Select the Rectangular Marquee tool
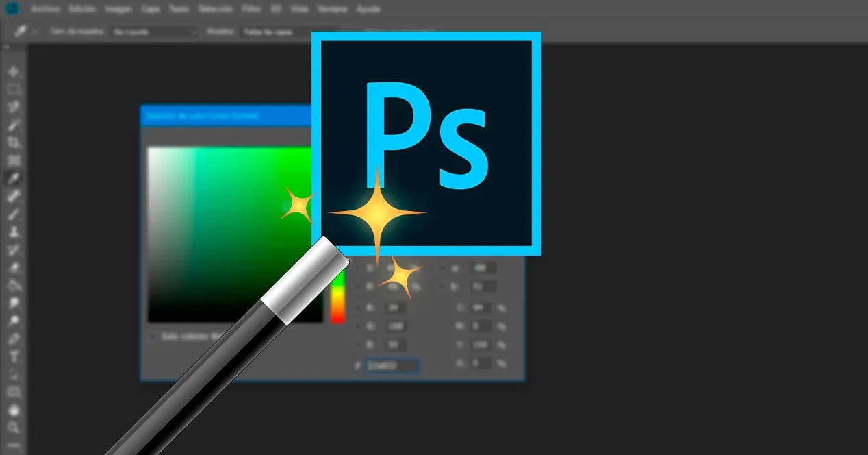 tap(14, 89)
